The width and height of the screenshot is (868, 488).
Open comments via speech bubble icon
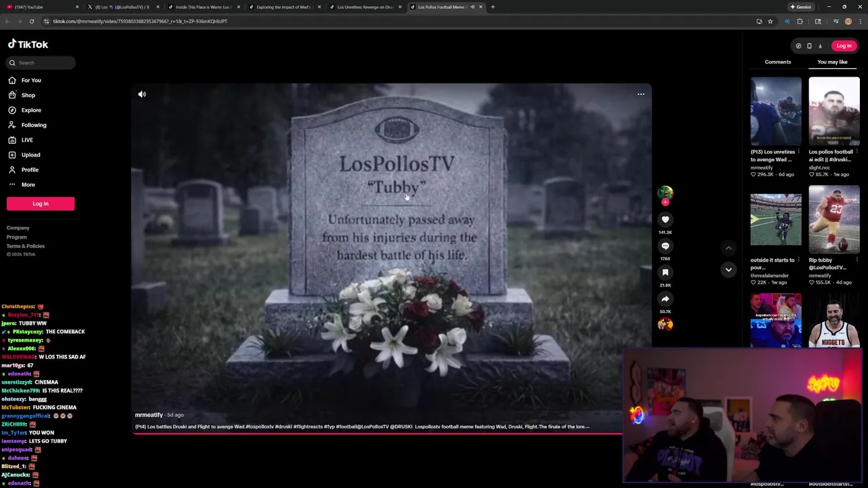click(665, 245)
